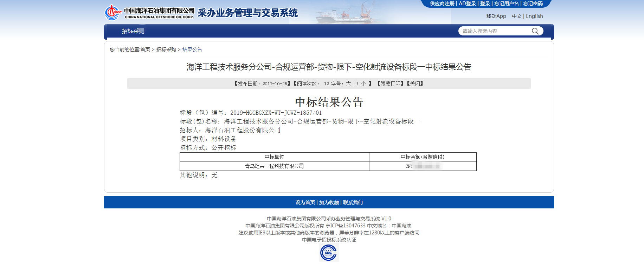Set font size to 小 (small)

363,84
